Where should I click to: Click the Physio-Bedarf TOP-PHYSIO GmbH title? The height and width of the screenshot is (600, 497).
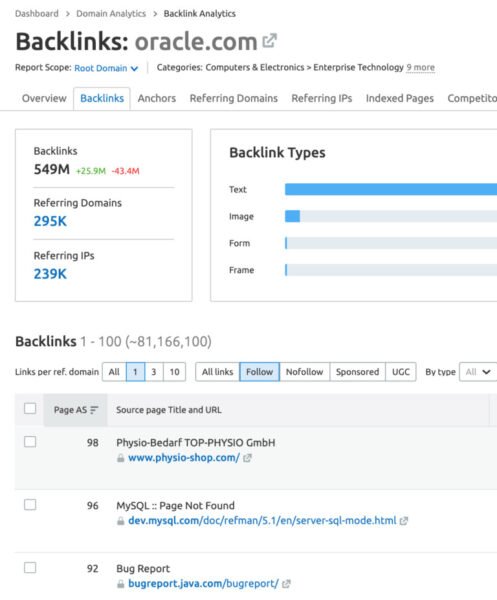click(196, 443)
